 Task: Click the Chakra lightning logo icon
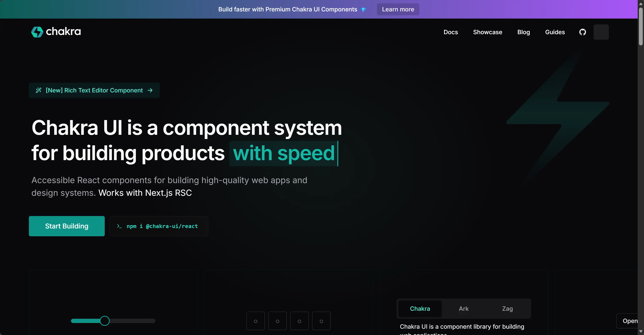coord(37,32)
